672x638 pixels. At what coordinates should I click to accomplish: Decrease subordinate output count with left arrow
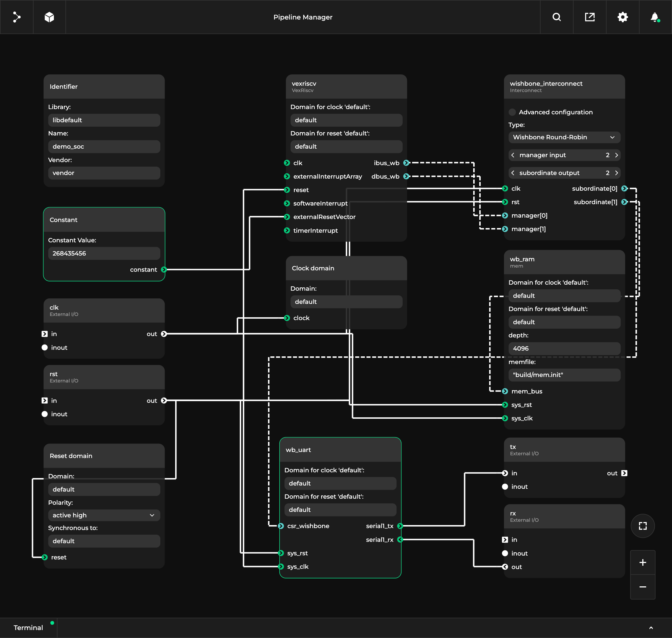click(x=513, y=173)
